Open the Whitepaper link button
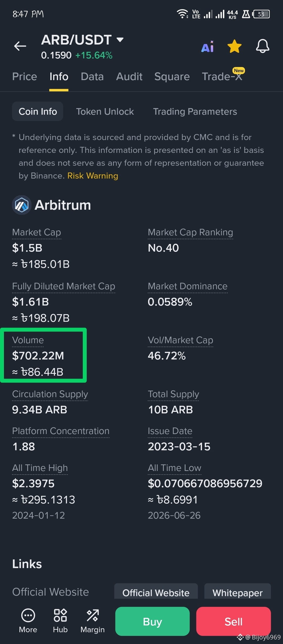The width and height of the screenshot is (283, 644). point(237,592)
